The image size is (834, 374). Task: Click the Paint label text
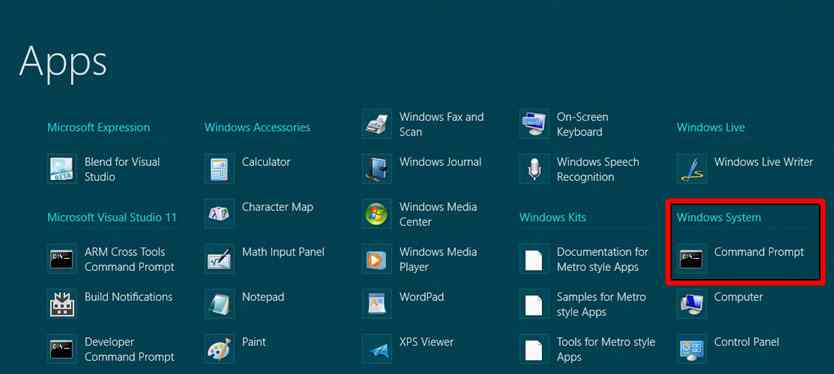pyautogui.click(x=254, y=342)
